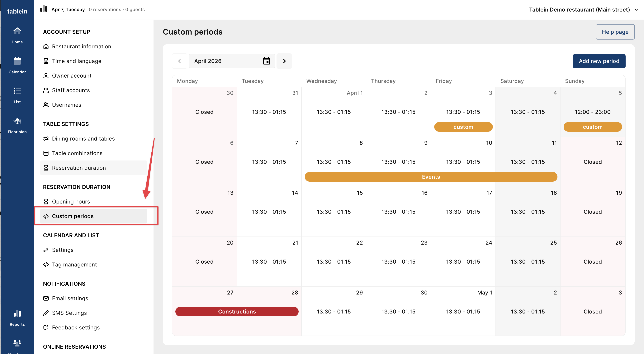Open the red Constructions period bar
This screenshot has height=354, width=644.
coord(237,311)
